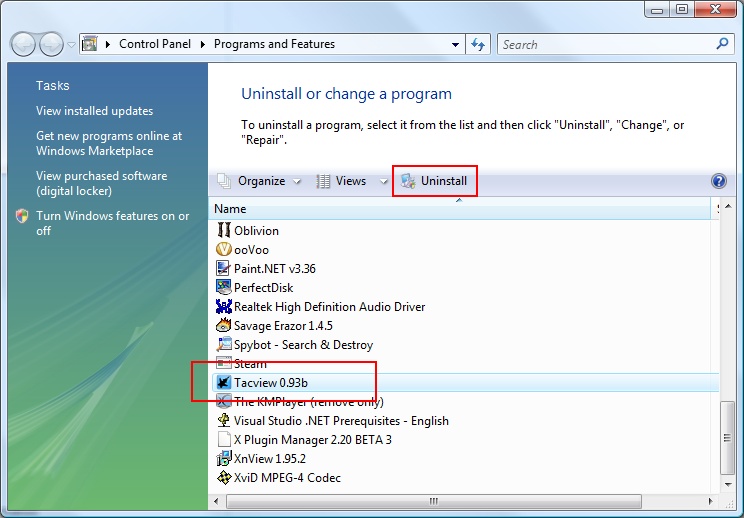Select The KMPlayer (remove only) entry
The width and height of the screenshot is (744, 518).
pyautogui.click(x=309, y=401)
